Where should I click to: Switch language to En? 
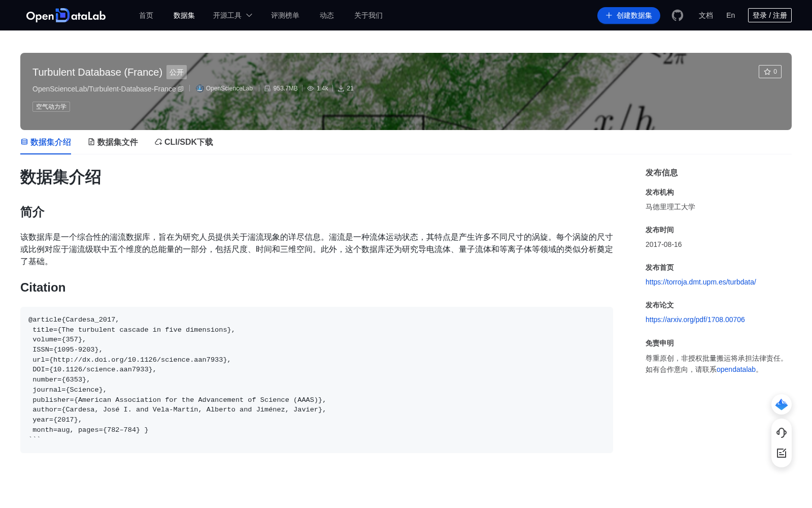(x=731, y=15)
